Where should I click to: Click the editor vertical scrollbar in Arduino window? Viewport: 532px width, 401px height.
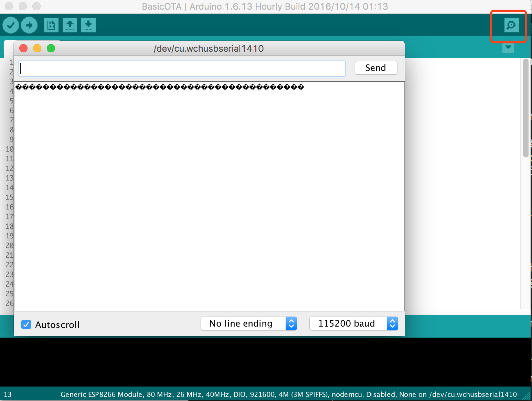coord(525,108)
